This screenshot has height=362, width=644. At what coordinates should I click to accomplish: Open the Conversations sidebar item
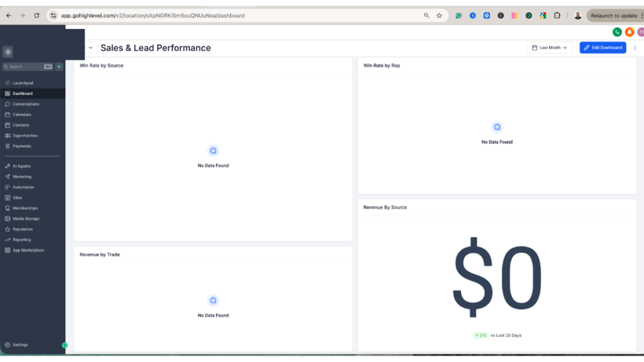coord(26,104)
